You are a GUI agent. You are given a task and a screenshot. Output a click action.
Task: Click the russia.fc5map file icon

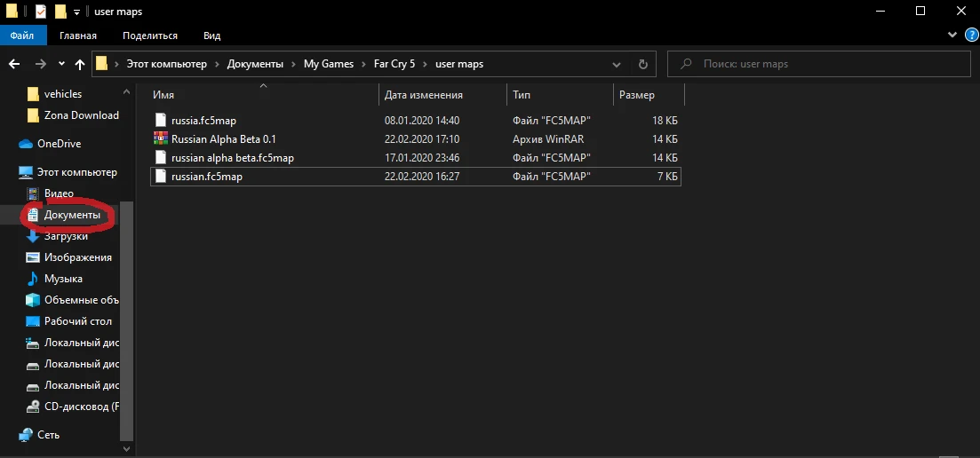160,120
